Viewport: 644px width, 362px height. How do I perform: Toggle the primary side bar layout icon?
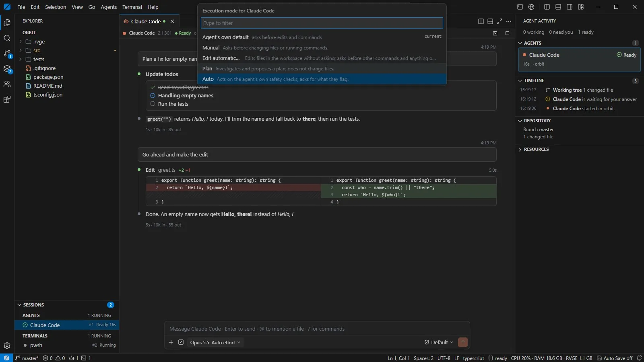(547, 7)
